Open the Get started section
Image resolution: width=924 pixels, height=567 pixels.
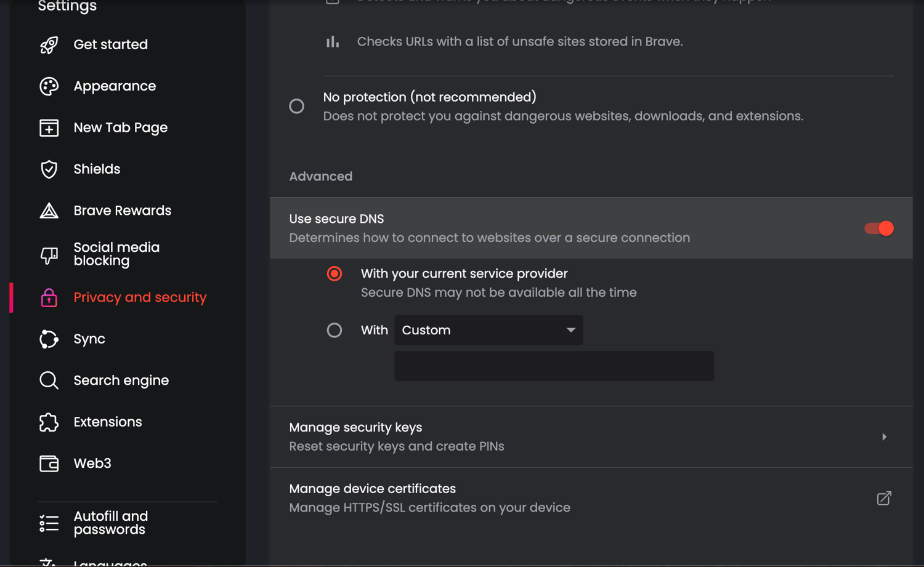(111, 44)
